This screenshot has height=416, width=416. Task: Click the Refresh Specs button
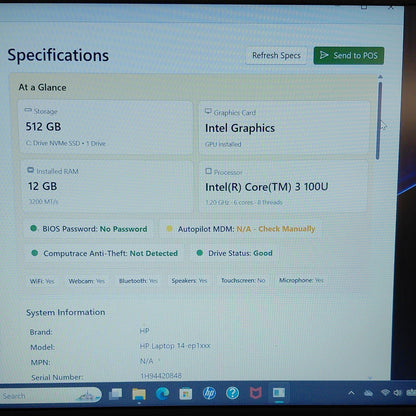[x=276, y=55]
